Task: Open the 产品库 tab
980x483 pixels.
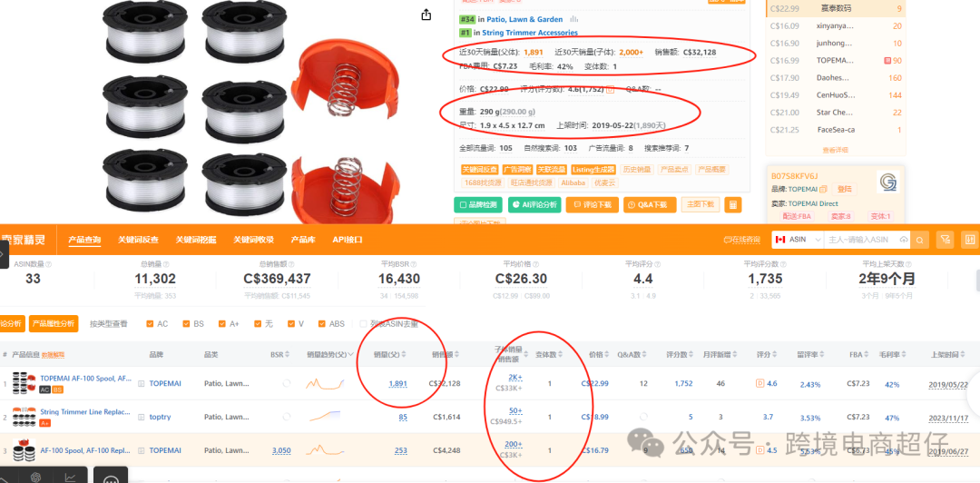Action: [303, 240]
